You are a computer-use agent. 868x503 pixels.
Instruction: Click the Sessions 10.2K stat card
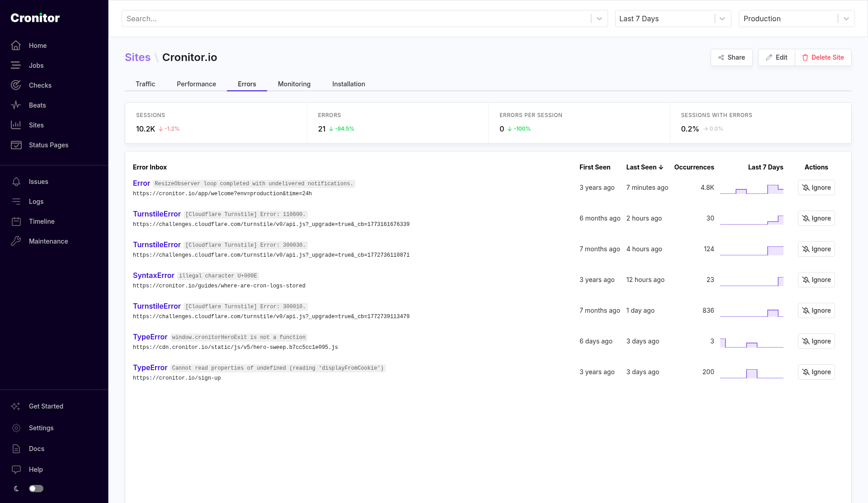(216, 123)
